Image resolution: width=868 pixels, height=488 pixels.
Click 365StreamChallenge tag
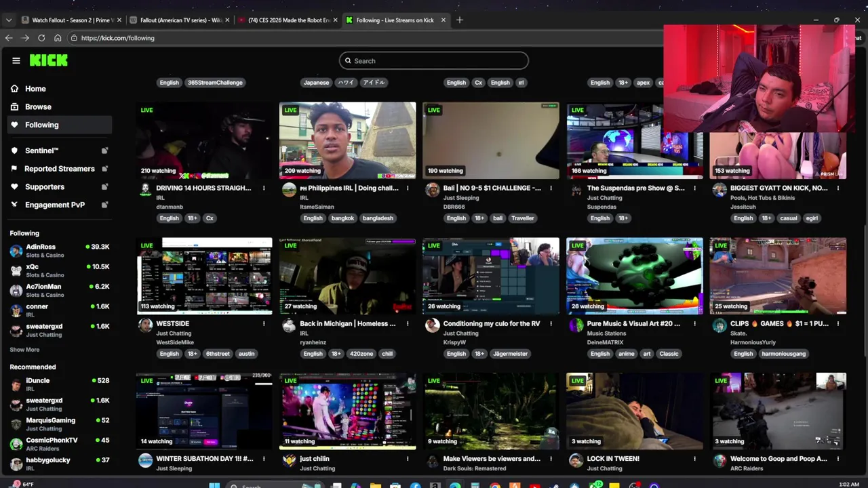(x=215, y=83)
